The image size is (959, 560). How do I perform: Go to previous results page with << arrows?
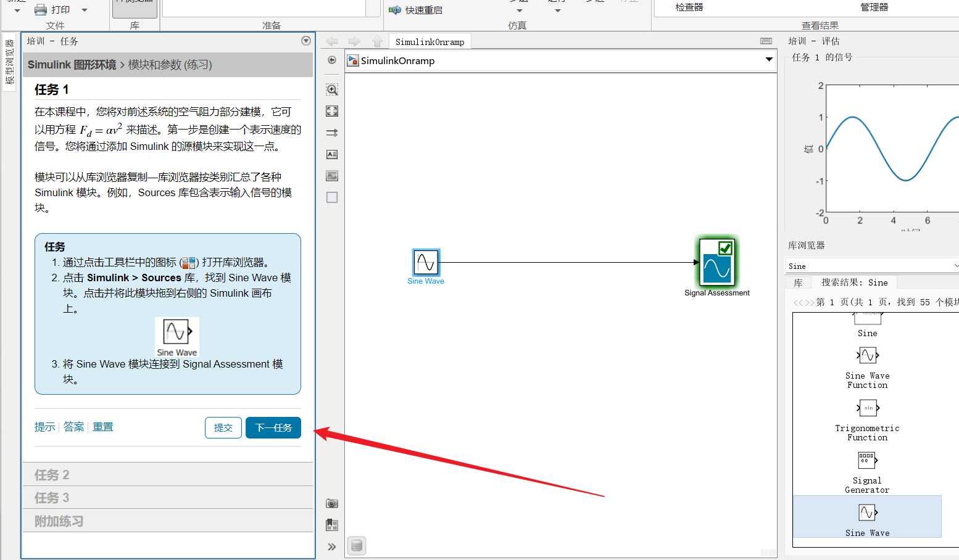click(799, 302)
